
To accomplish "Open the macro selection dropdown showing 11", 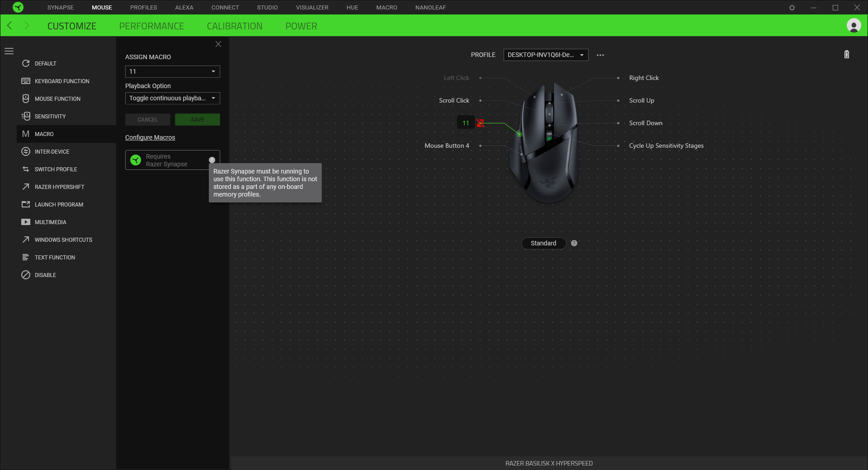I will pos(173,71).
